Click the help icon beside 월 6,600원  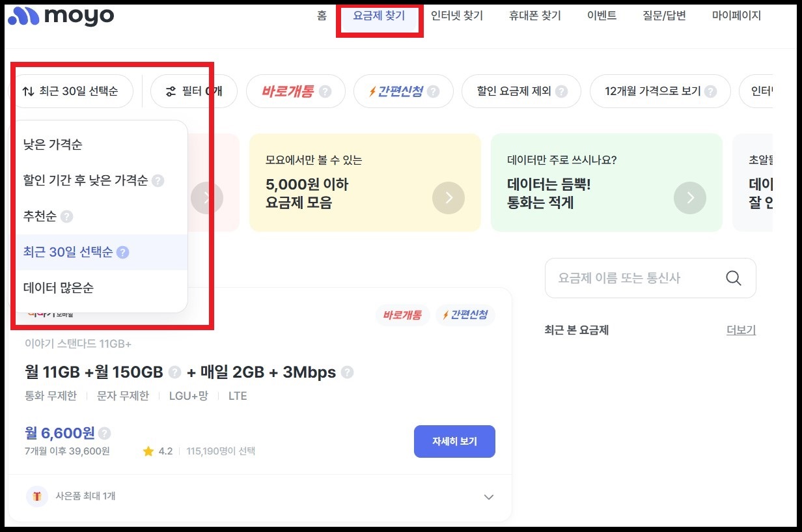pos(105,432)
